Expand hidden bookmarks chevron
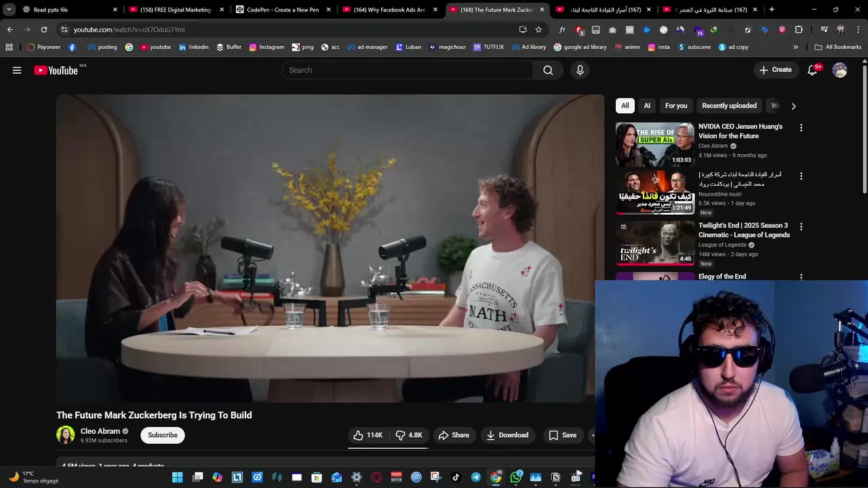The width and height of the screenshot is (868, 488). pos(795,47)
